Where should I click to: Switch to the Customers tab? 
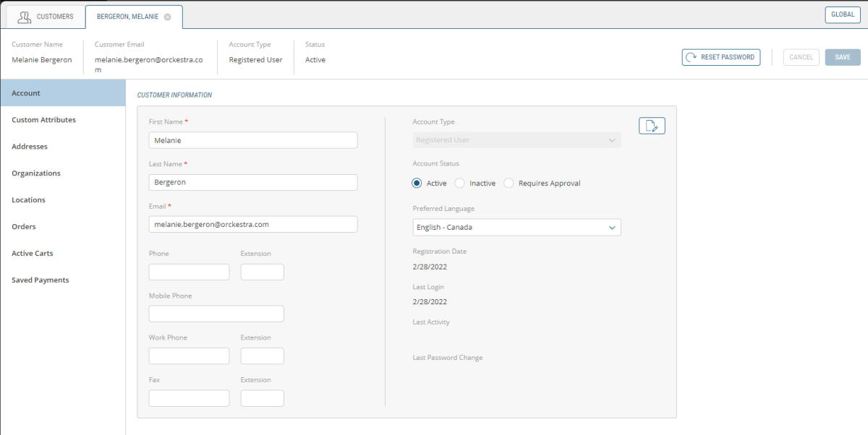point(45,17)
